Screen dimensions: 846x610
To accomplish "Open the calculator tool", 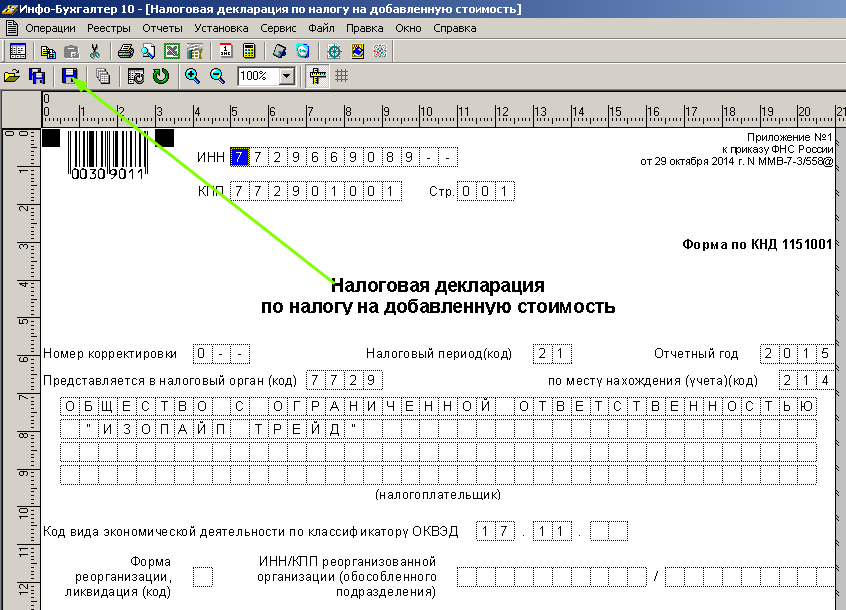I will 248,51.
